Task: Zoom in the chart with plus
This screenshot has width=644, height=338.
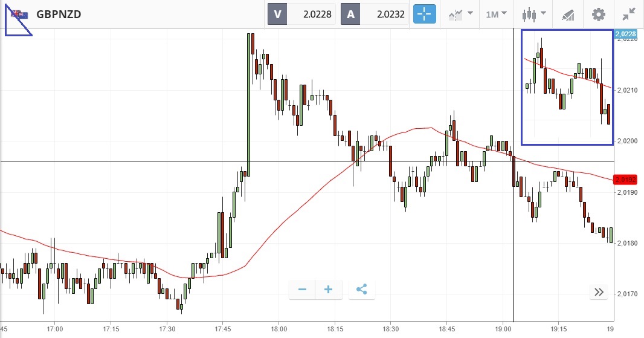Action: tap(329, 290)
